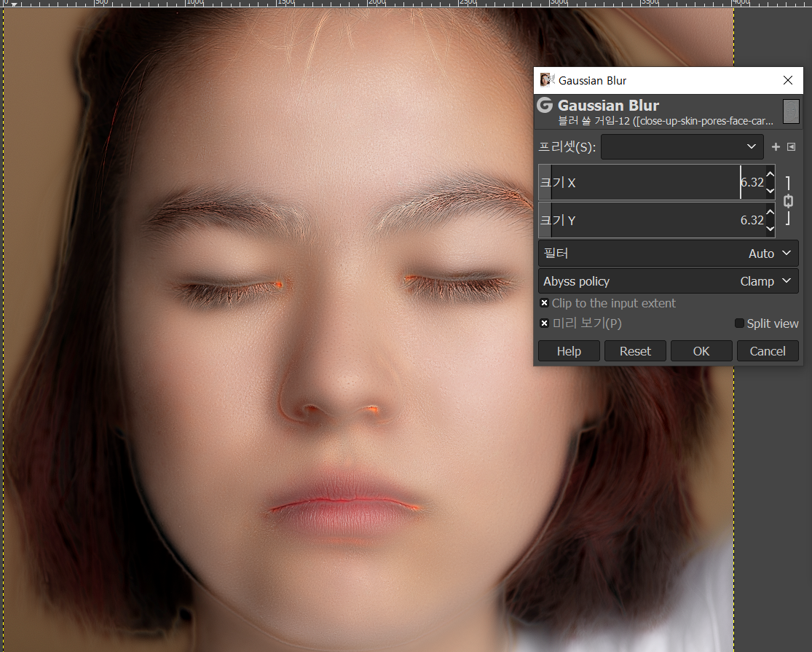The height and width of the screenshot is (652, 812).
Task: Confirm the blur with OK
Action: pos(701,351)
